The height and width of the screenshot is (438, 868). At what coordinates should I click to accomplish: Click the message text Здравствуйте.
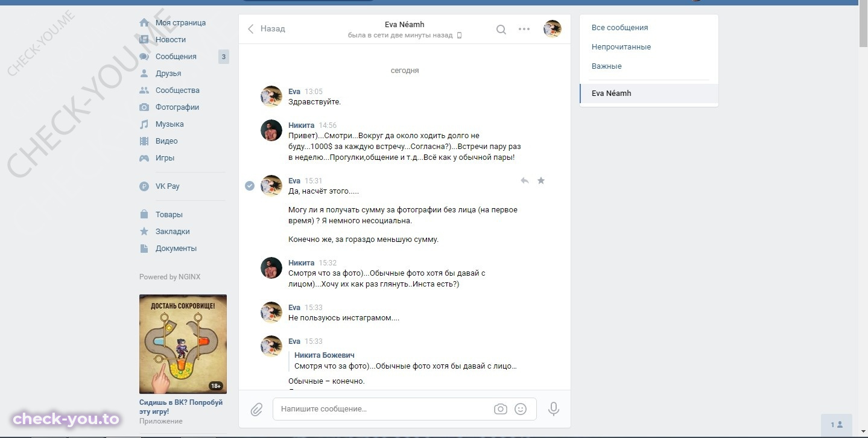tap(314, 102)
